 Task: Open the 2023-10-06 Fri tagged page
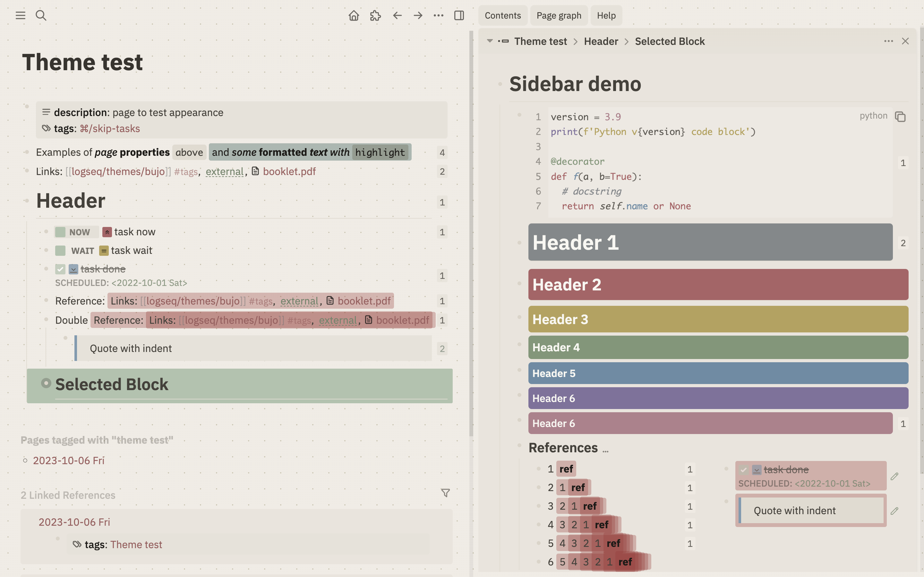69,460
